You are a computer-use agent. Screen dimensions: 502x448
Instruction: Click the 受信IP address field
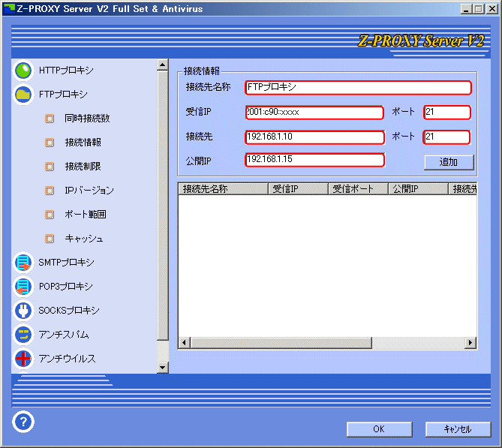click(x=314, y=113)
